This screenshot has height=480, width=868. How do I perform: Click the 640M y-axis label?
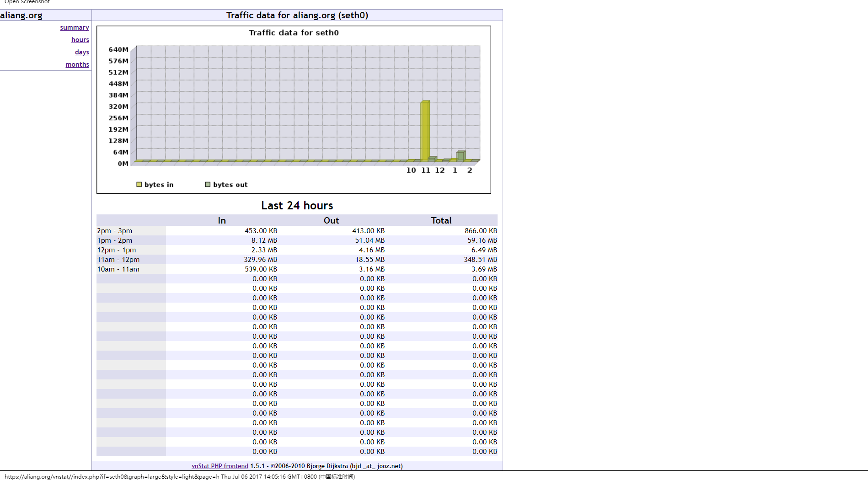coord(118,49)
